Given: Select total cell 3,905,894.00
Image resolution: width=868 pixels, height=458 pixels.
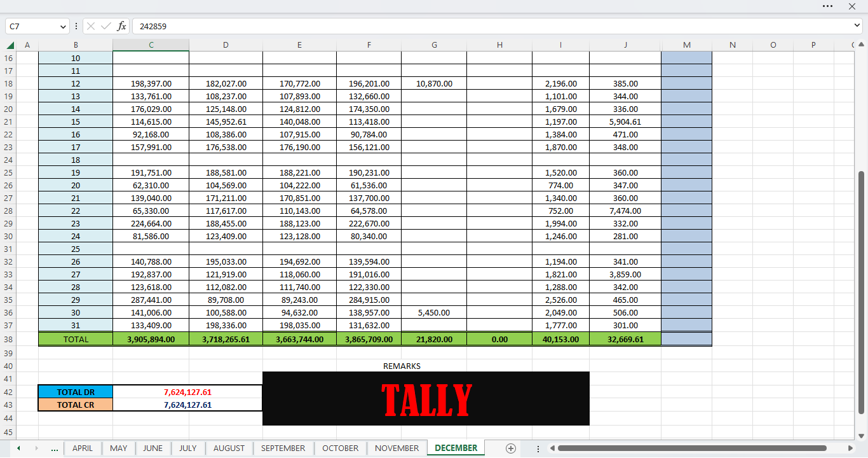Looking at the screenshot, I should coord(151,339).
